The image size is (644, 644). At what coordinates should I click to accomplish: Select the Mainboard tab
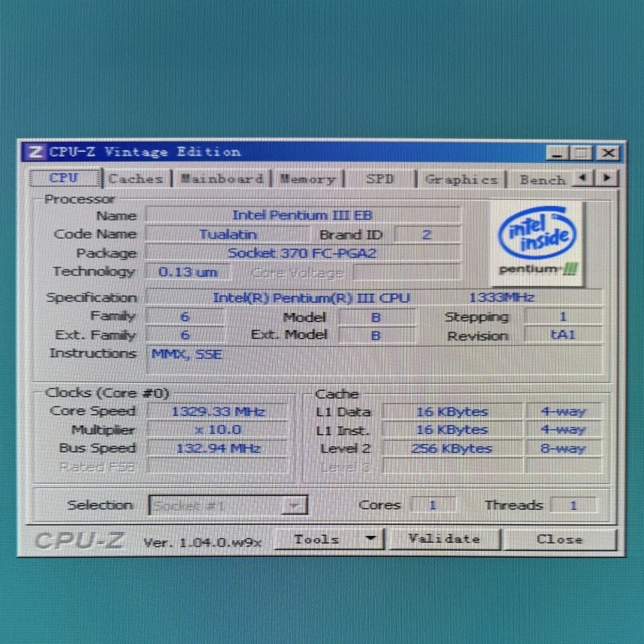click(221, 178)
